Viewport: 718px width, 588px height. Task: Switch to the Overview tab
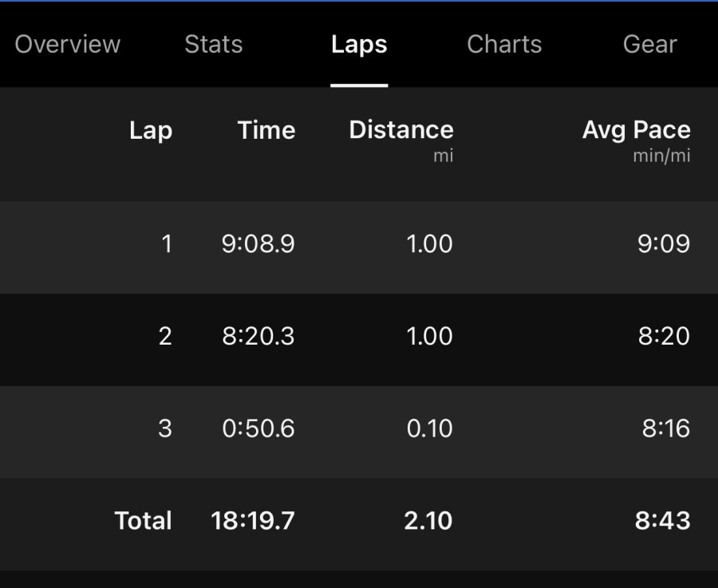click(x=67, y=45)
